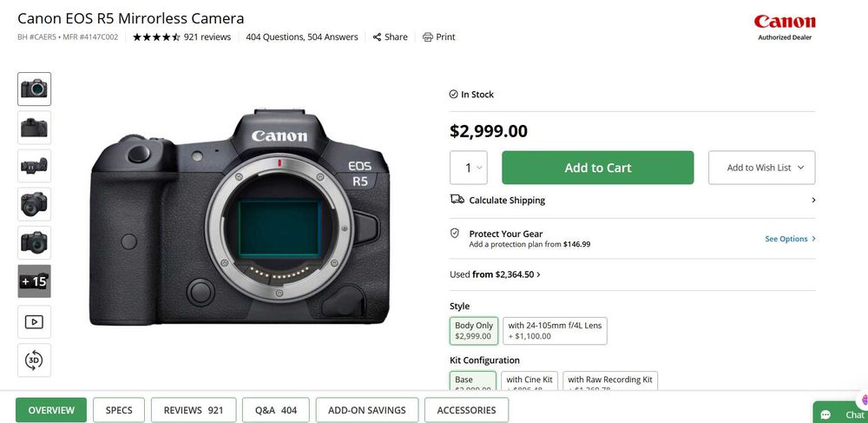868x423 pixels.
Task: Open the Accessories tab
Action: (466, 410)
